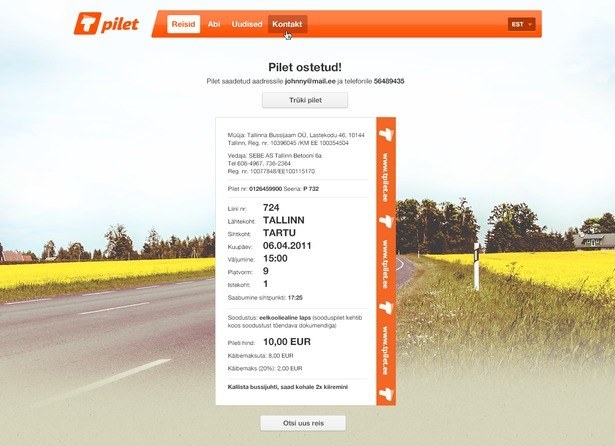Select the Kontakt tab
Screen dimensions: 615x446
[287, 24]
